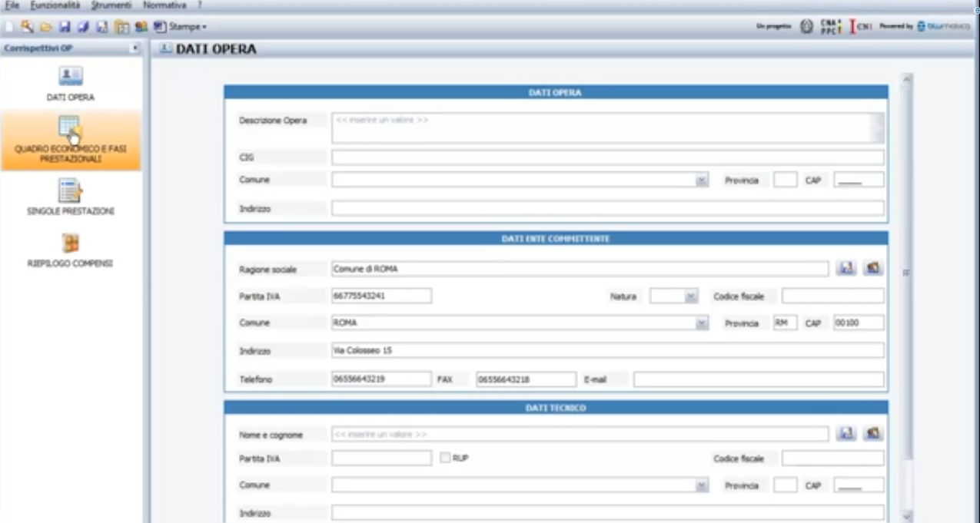
Task: Enable the RUP checkbox
Action: click(445, 458)
